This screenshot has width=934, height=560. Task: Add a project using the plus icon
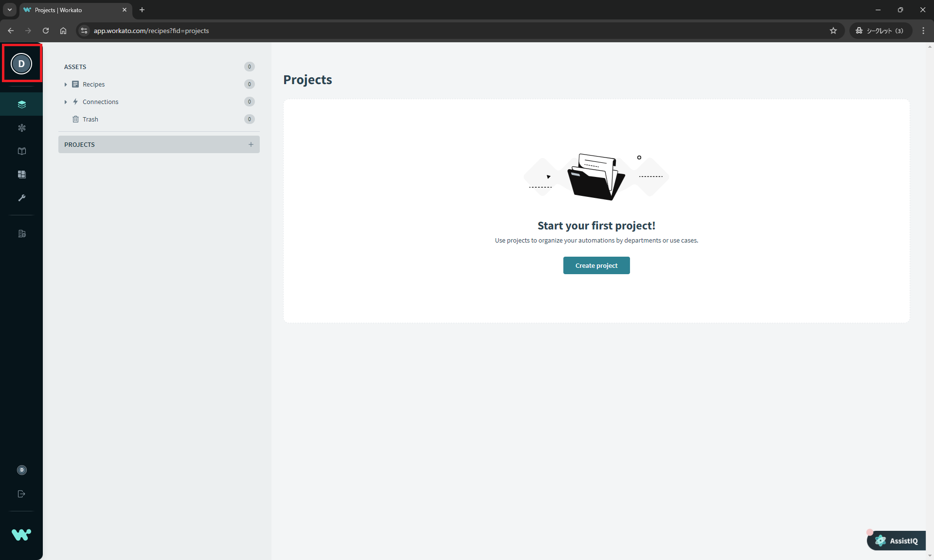point(251,144)
